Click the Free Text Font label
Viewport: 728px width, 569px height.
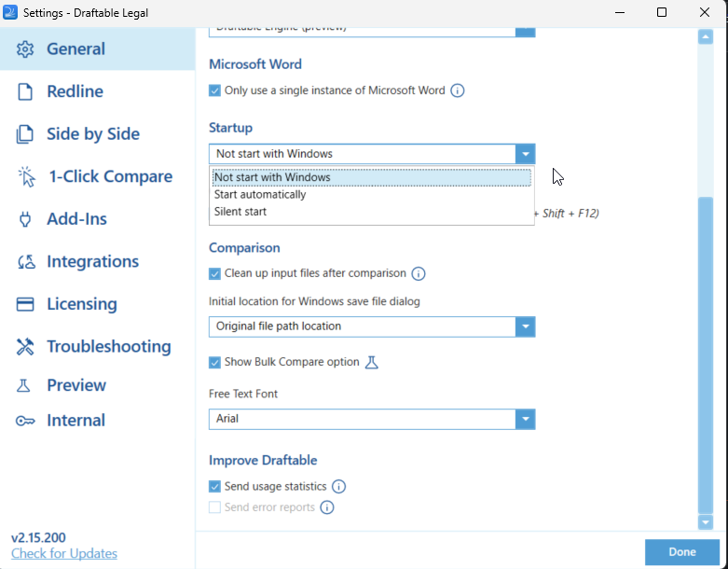[x=242, y=394]
